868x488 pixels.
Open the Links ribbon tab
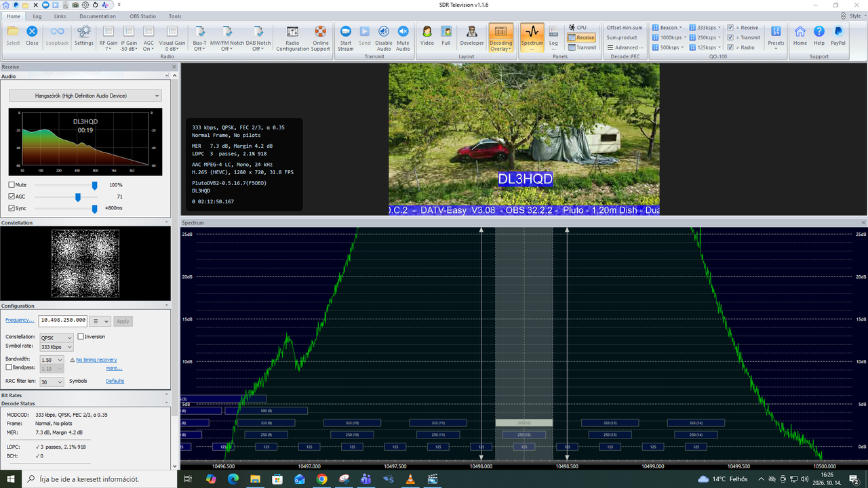[60, 16]
